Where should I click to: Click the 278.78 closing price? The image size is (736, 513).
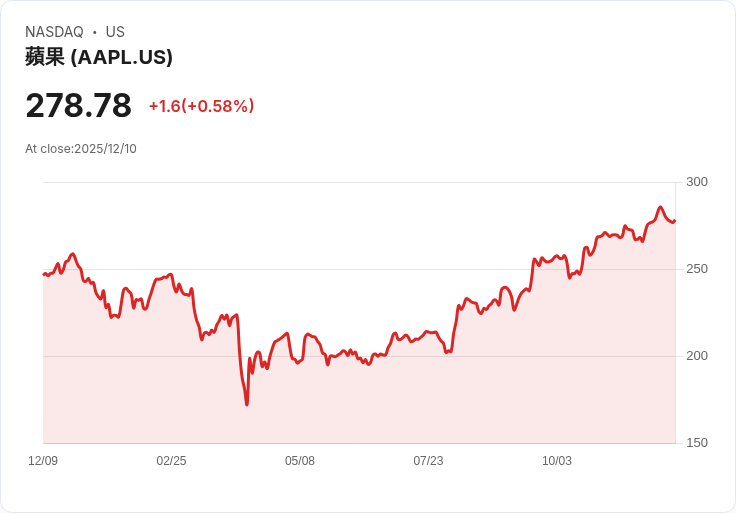coord(78,106)
